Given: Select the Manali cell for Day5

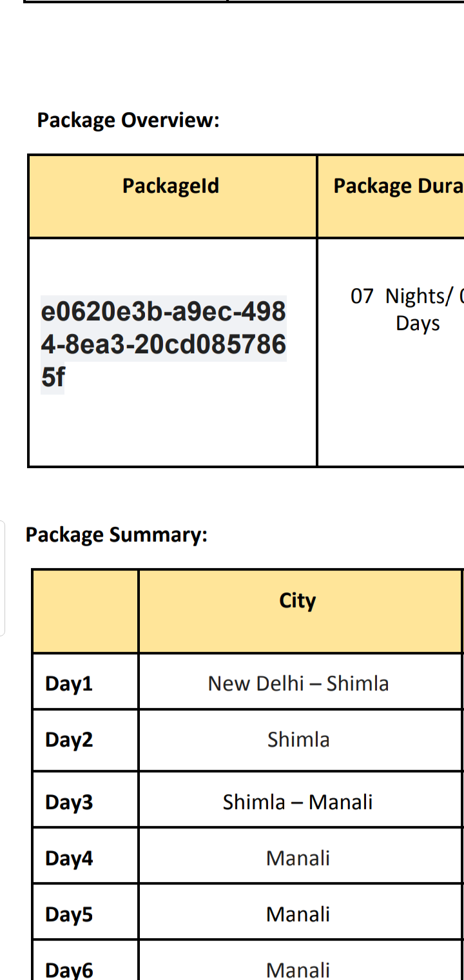Looking at the screenshot, I should [x=298, y=914].
